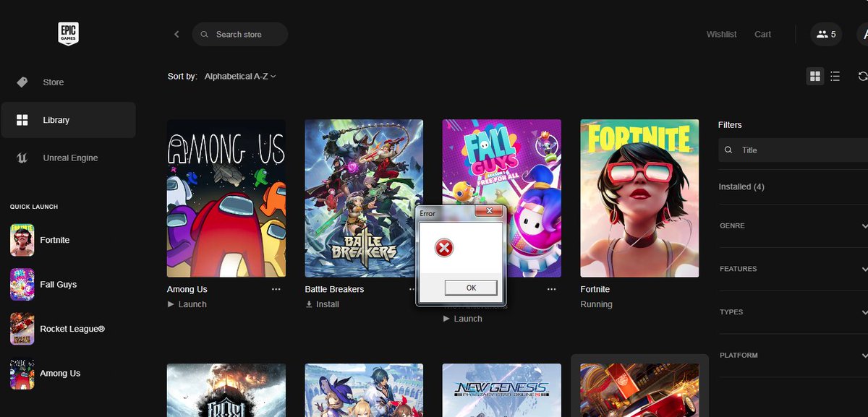Open the Library section

coord(68,120)
